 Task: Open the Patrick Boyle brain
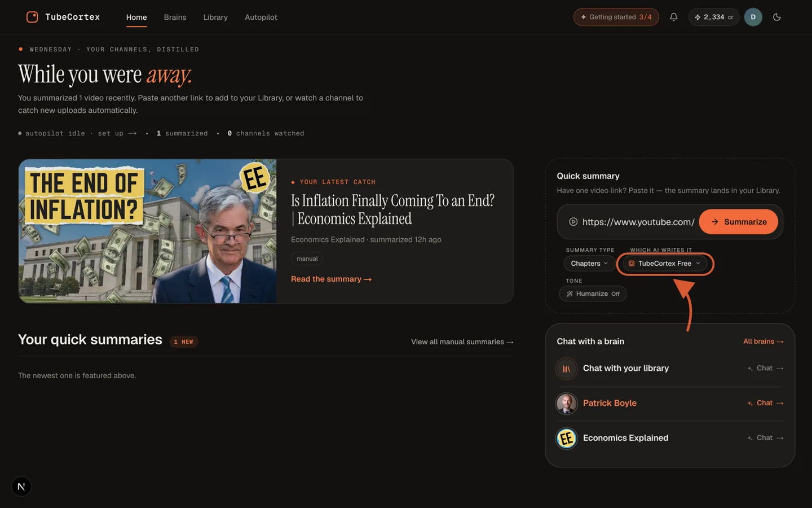[x=610, y=403]
